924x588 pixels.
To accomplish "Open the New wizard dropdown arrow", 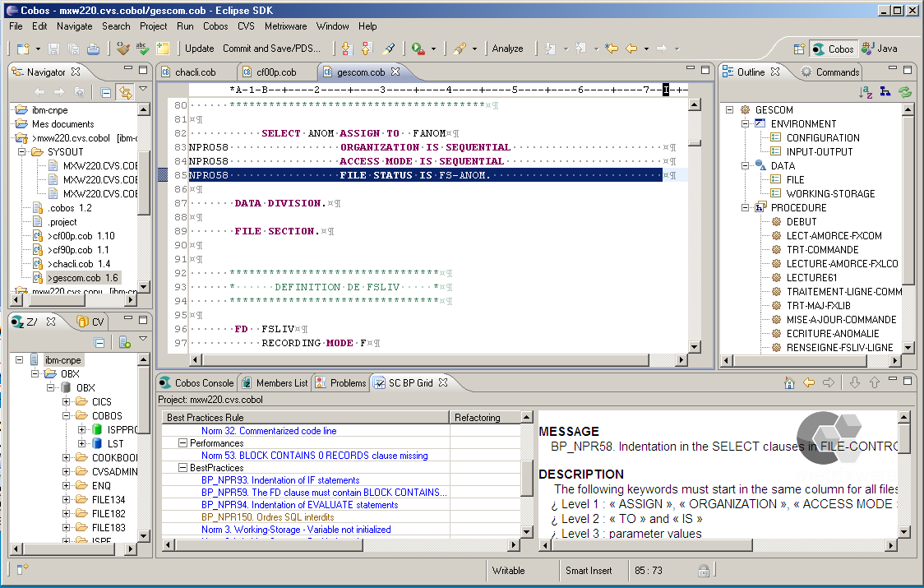I will tap(38, 49).
